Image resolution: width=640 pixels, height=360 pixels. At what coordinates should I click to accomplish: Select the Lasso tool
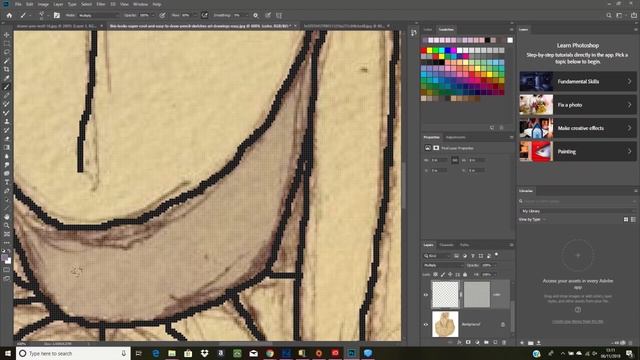[7, 52]
